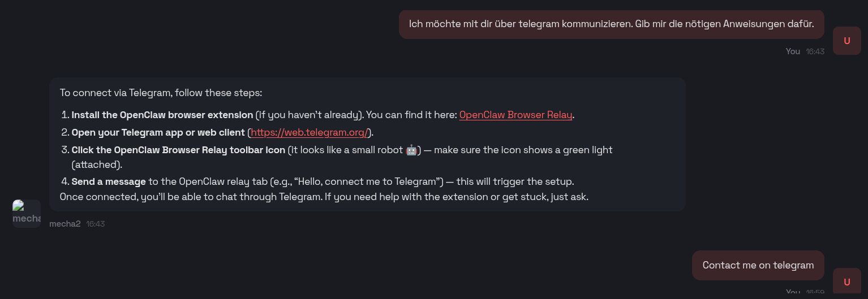
Task: Click "Open your Telegram app or web client" text
Action: 158,133
